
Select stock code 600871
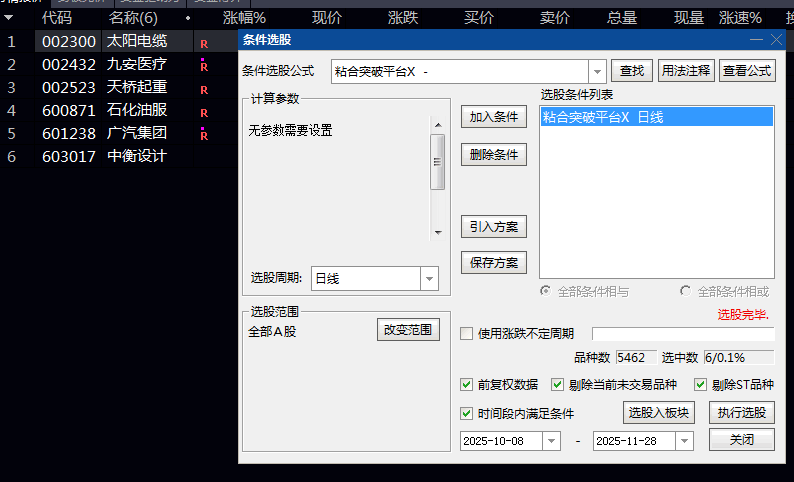coord(69,110)
